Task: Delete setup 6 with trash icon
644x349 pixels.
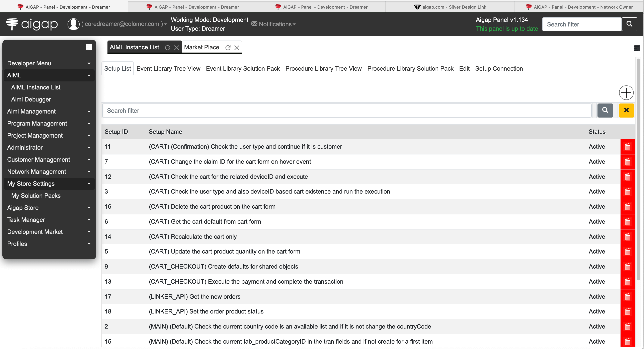Action: pyautogui.click(x=628, y=222)
